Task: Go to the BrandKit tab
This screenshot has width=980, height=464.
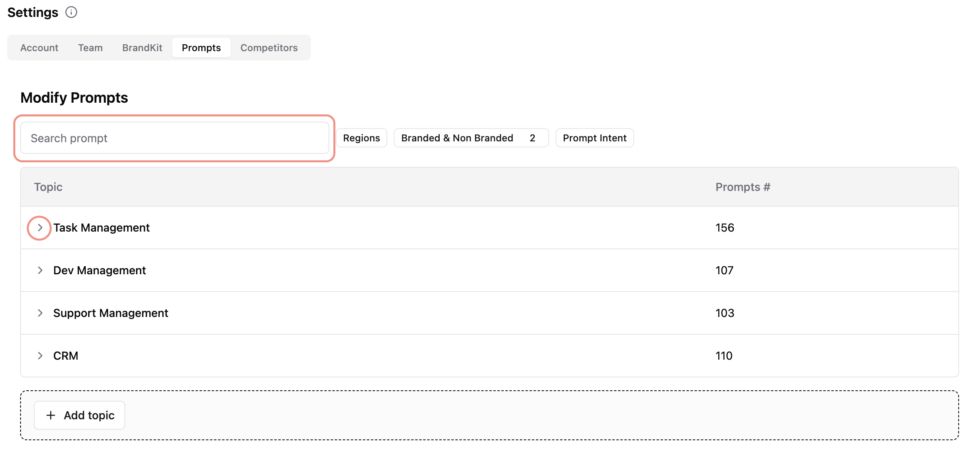Action: pos(142,48)
